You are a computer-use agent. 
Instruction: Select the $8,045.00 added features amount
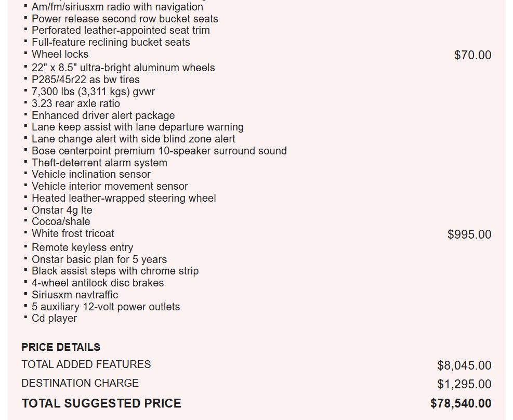(x=464, y=365)
